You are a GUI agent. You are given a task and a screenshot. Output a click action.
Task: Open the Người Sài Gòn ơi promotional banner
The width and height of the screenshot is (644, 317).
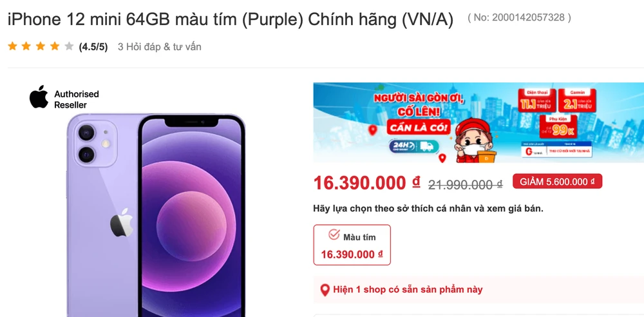(478, 122)
